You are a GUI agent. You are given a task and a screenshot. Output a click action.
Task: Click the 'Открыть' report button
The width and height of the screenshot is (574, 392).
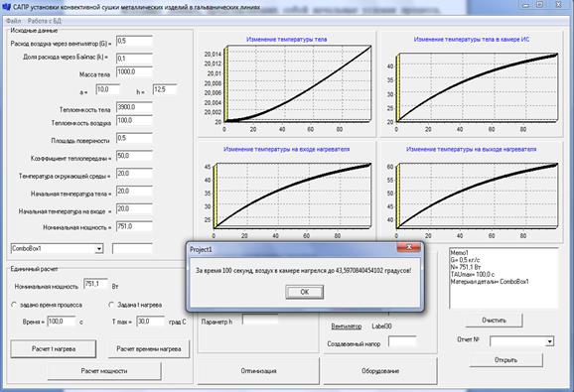click(x=505, y=360)
